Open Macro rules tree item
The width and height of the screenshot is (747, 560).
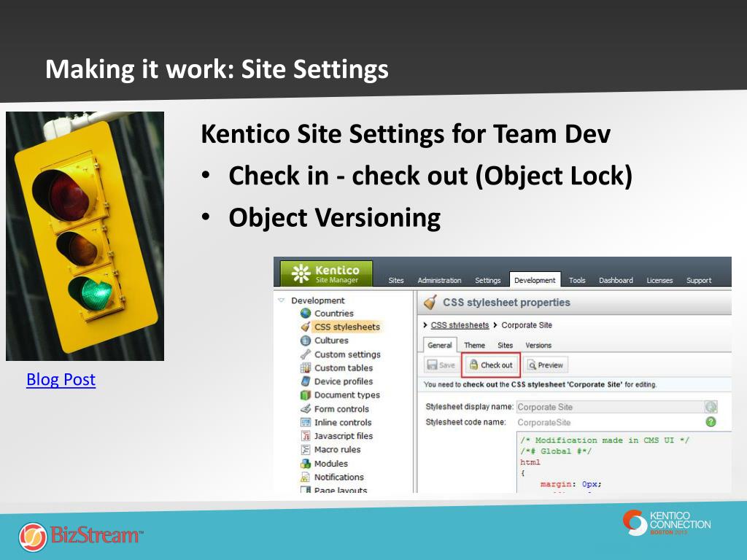pos(337,449)
